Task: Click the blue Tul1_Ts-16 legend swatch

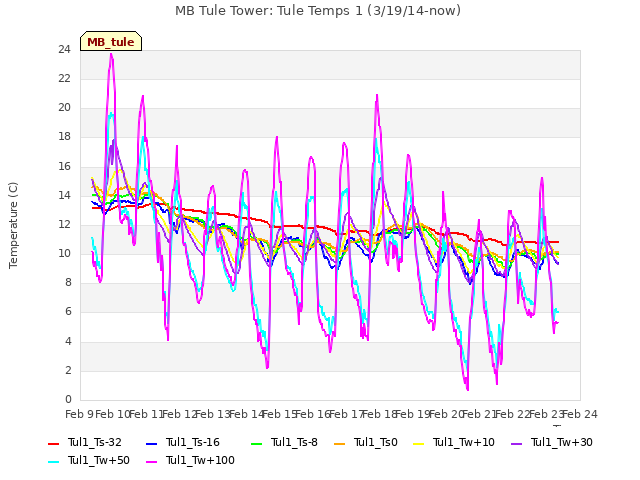Action: 151,443
